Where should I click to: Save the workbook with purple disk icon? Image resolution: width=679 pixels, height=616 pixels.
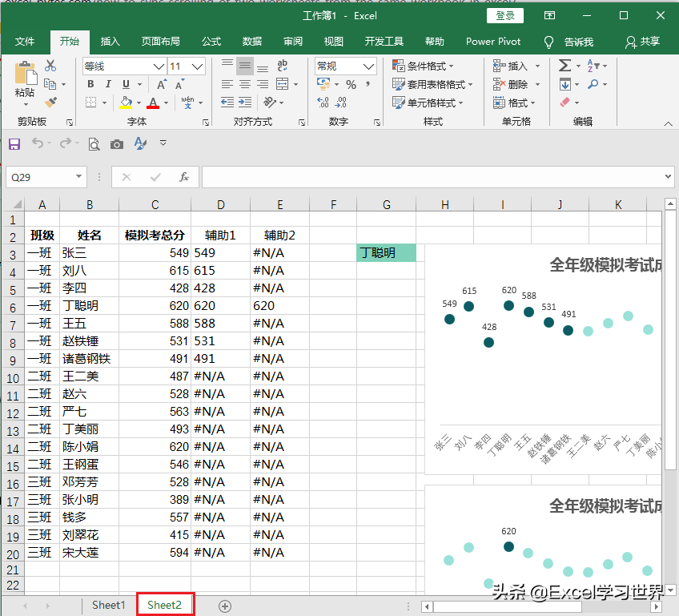coord(14,143)
